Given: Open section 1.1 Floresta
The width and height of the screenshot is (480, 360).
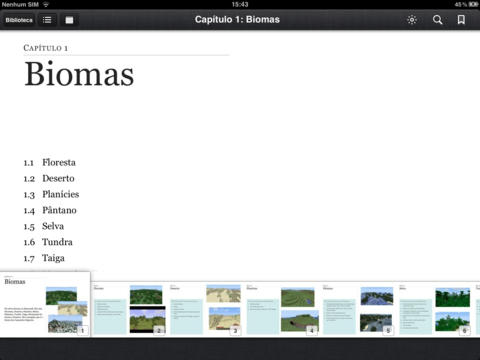Looking at the screenshot, I should (x=50, y=162).
